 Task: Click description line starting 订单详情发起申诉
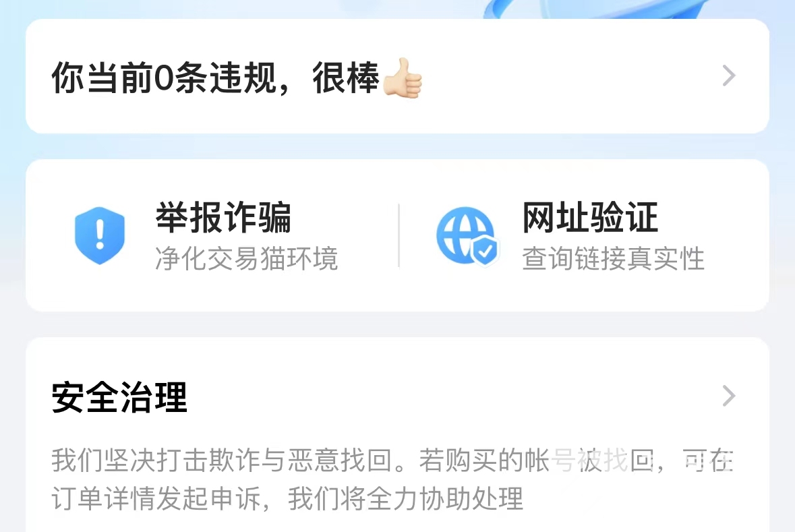click(287, 498)
